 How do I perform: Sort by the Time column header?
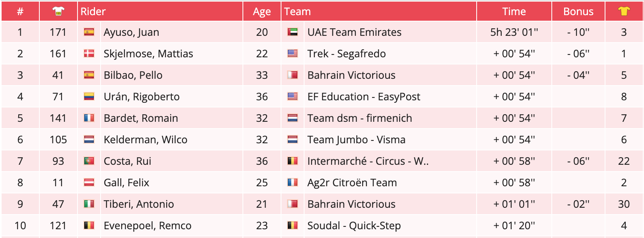click(x=514, y=12)
